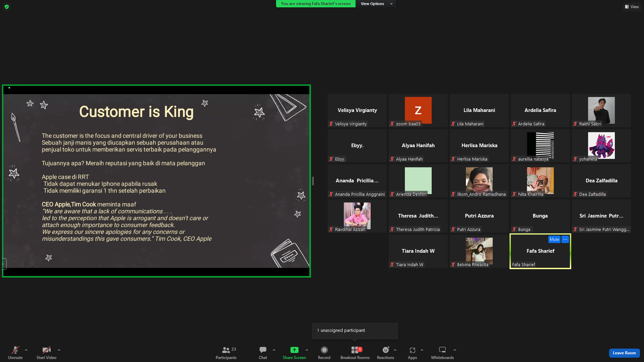Open the Reactions menu
This screenshot has width=644, height=362.
(386, 353)
